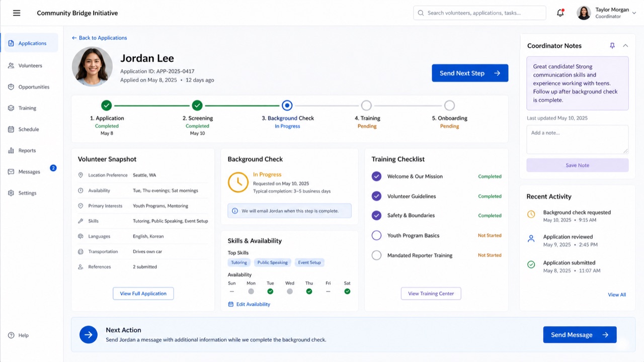Click Back to Applications link

[99, 38]
